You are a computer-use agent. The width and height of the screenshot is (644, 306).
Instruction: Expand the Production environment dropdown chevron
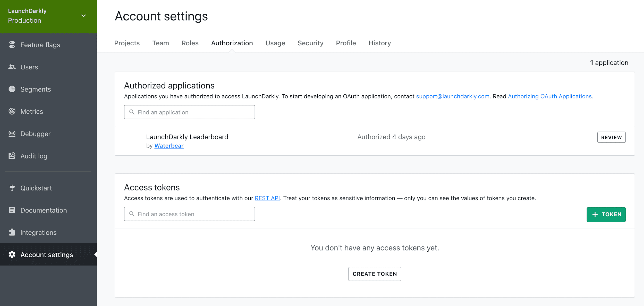tap(83, 16)
